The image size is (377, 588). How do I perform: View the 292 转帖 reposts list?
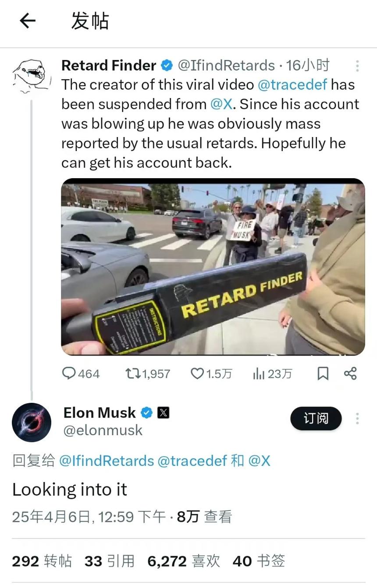(x=42, y=561)
